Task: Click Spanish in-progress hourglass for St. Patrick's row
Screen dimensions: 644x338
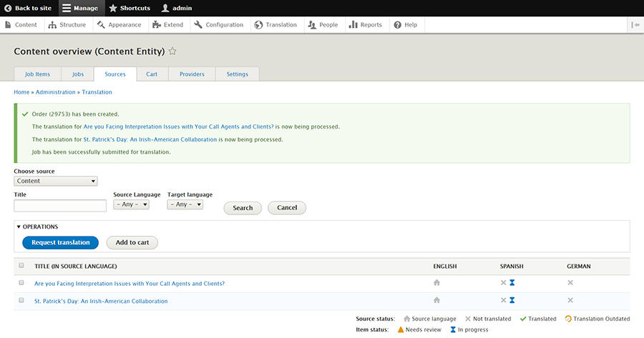Action: click(x=512, y=300)
